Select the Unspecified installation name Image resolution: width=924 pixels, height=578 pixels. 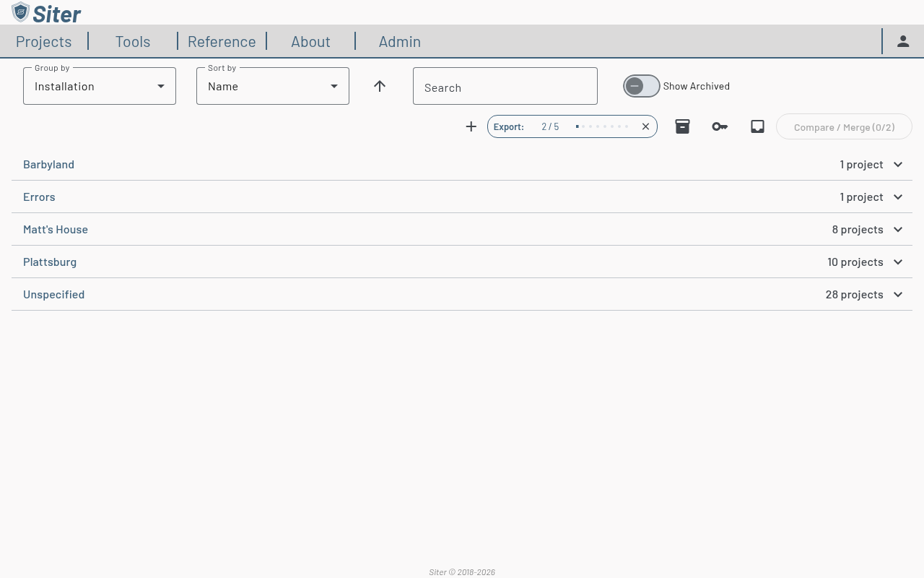(x=53, y=294)
